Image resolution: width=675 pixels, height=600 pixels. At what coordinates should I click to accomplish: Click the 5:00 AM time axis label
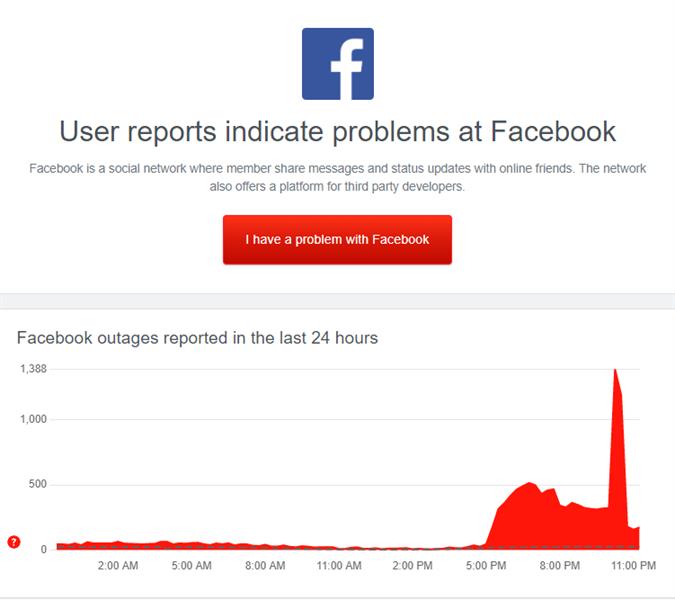(191, 566)
